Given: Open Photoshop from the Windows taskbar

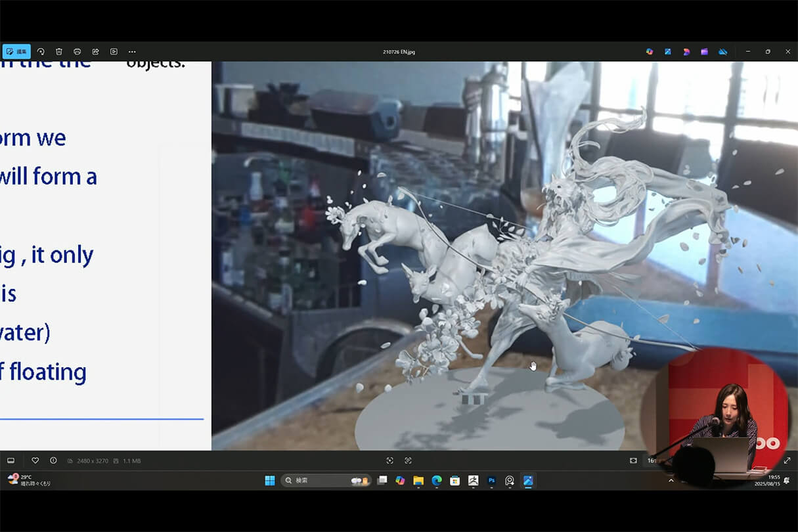Looking at the screenshot, I should [491, 481].
